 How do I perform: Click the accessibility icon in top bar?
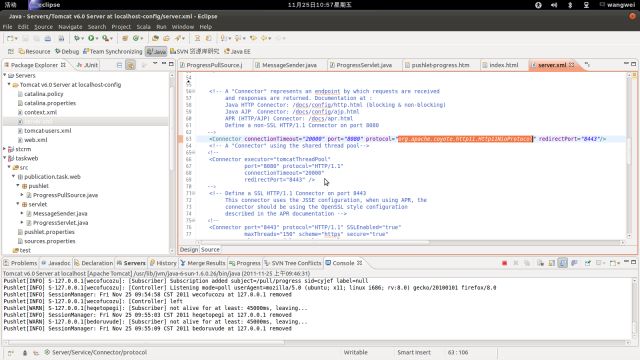[538, 5]
